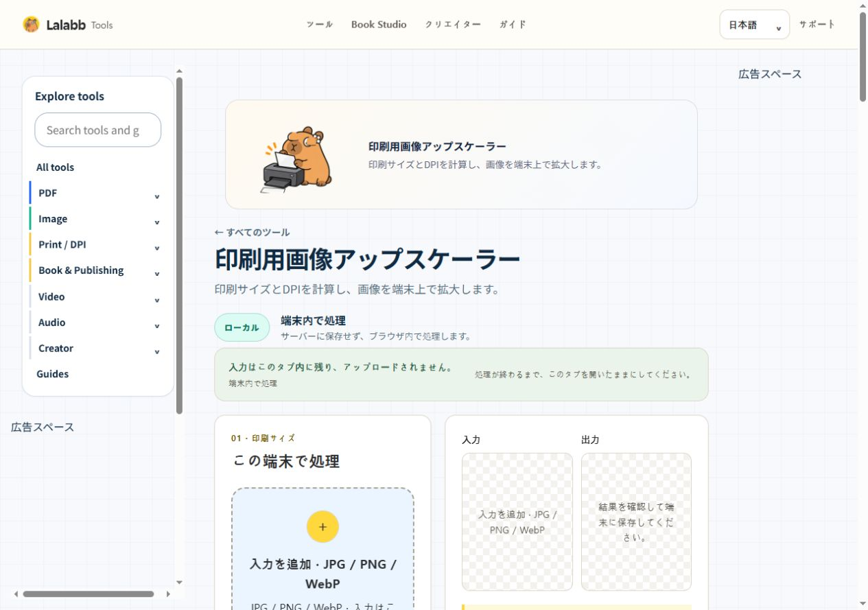Open the Print / DPI category label
Viewport: 868px width, 610px height.
point(62,244)
